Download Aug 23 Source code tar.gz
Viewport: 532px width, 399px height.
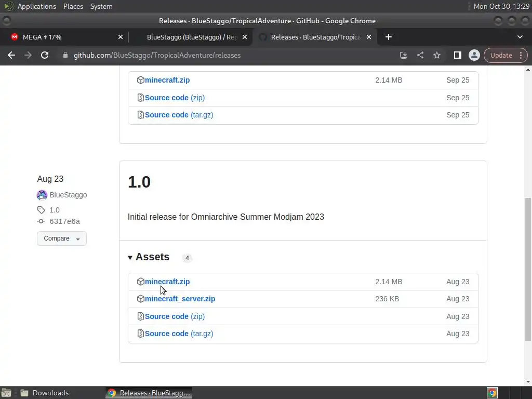pos(179,334)
